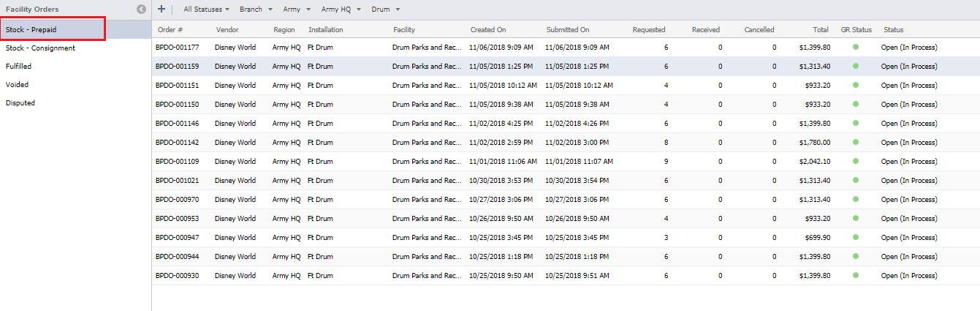Collapse the Facility Orders side panel
This screenshot has width=980, height=311.
[x=141, y=10]
